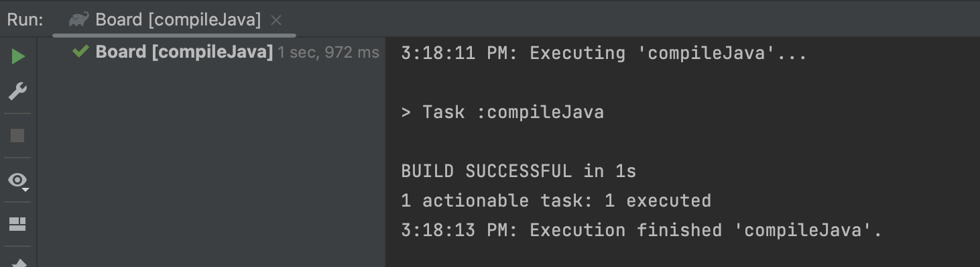
Task: Open view options with the eye icon
Action: tap(17, 180)
